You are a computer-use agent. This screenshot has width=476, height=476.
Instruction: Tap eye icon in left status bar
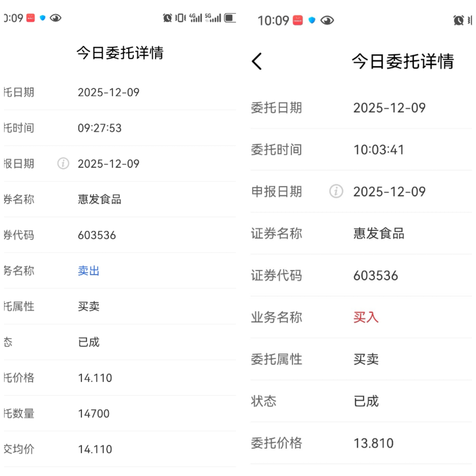pyautogui.click(x=56, y=18)
